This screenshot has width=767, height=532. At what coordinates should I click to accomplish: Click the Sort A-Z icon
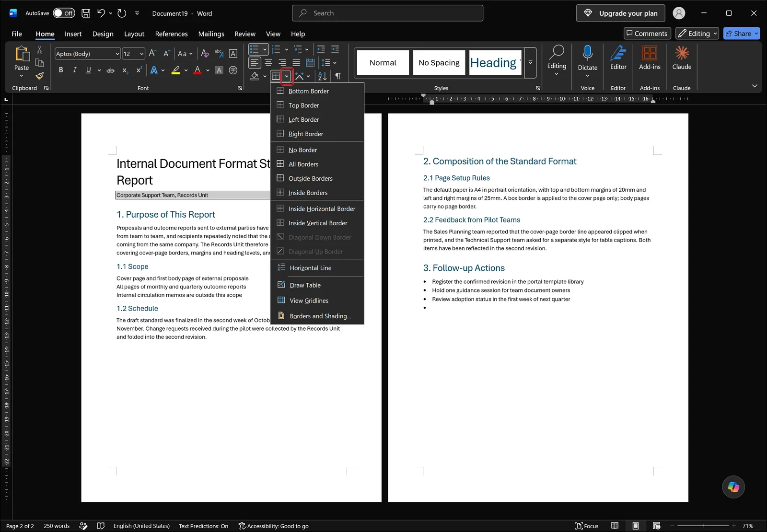pyautogui.click(x=322, y=76)
